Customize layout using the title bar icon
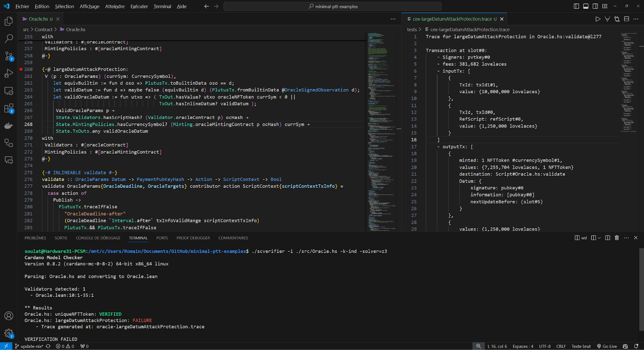The image size is (644, 350). [605, 6]
